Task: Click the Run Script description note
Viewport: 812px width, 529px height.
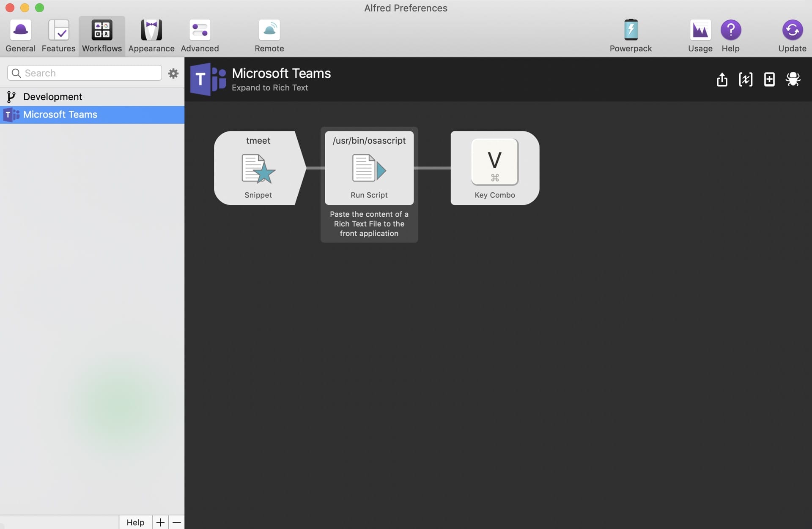Action: click(x=369, y=224)
